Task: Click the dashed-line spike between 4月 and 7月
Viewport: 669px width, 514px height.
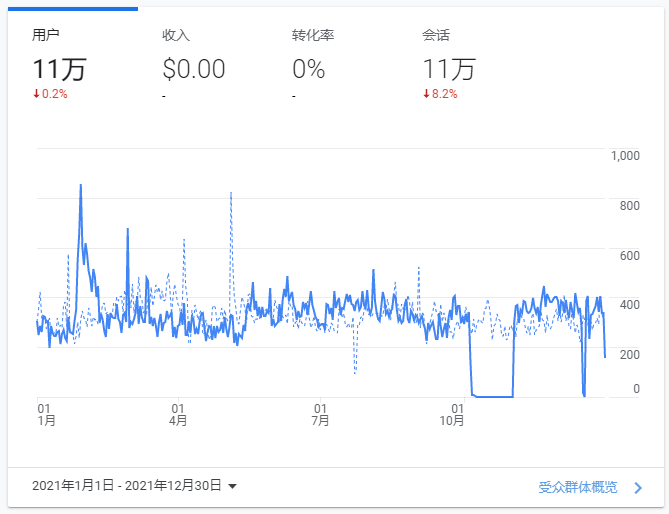Action: click(231, 193)
